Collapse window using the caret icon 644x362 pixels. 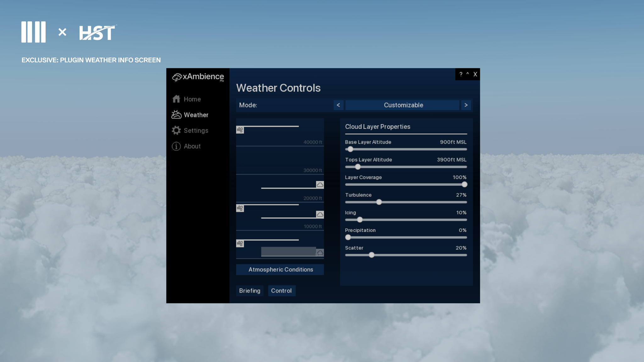click(468, 74)
